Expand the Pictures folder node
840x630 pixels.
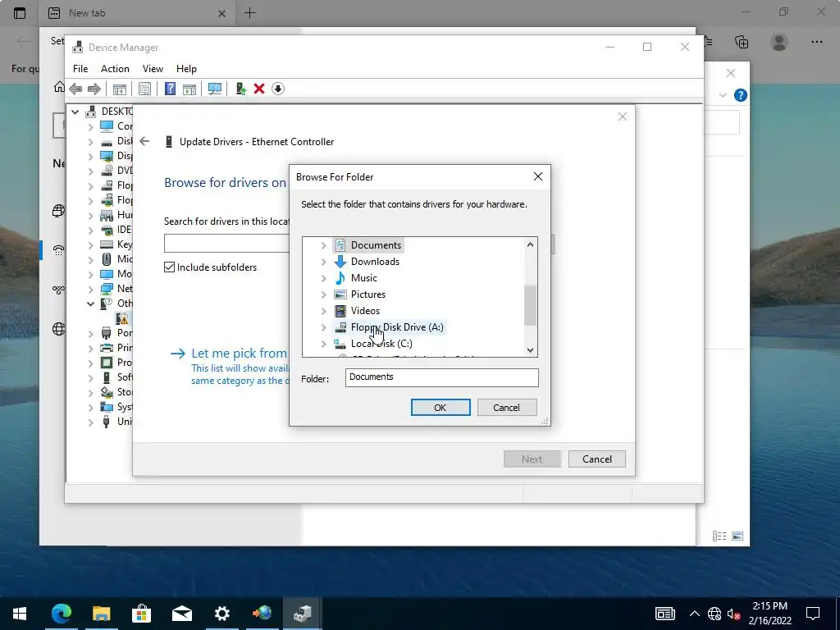point(323,294)
